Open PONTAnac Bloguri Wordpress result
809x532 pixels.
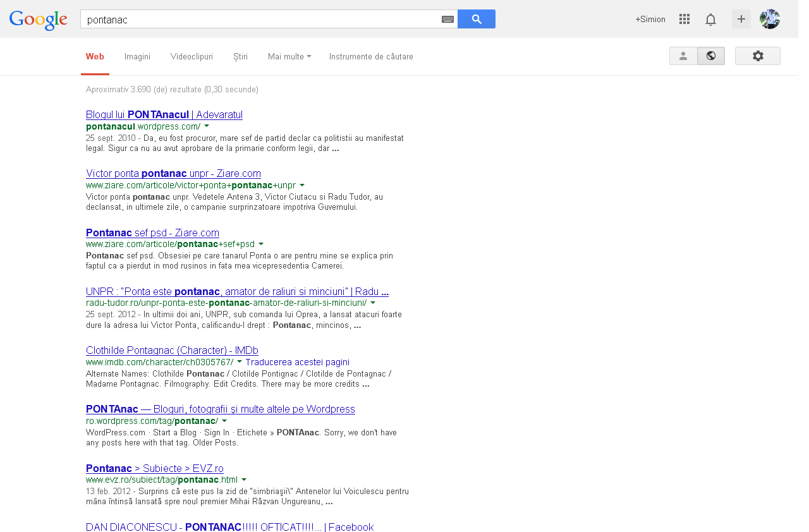(x=221, y=409)
